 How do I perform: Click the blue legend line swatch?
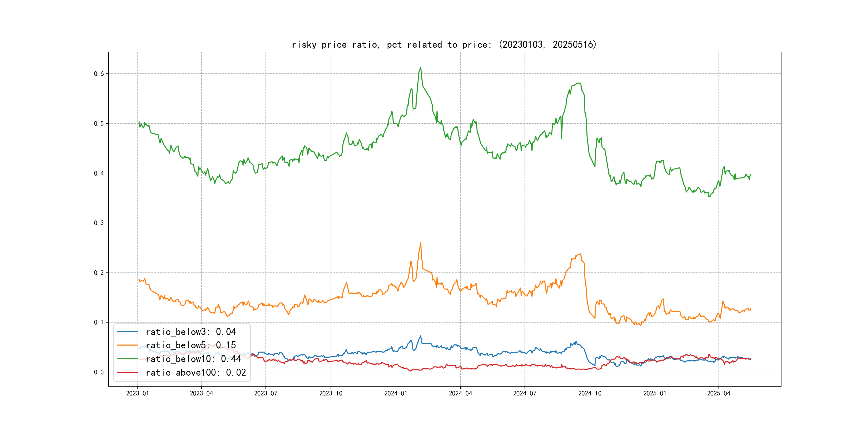(127, 332)
